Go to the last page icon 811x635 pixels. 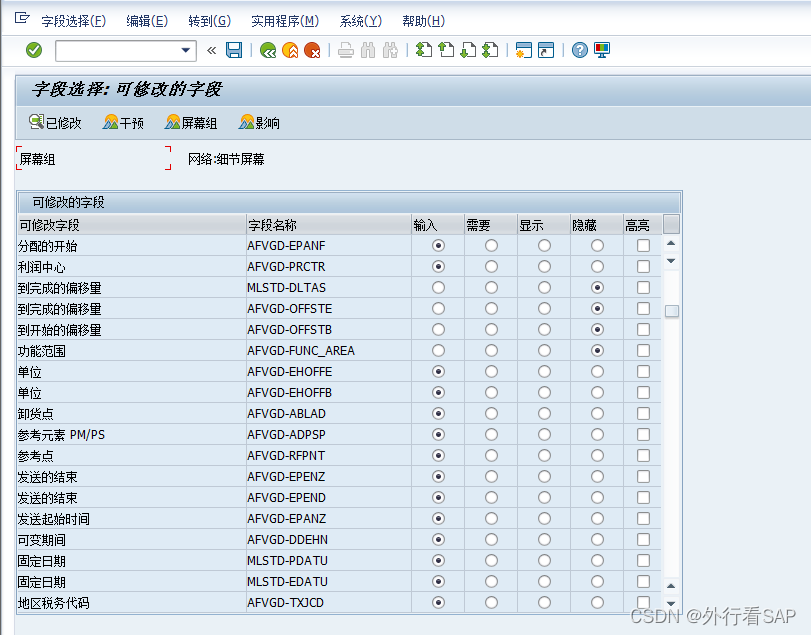tap(490, 50)
